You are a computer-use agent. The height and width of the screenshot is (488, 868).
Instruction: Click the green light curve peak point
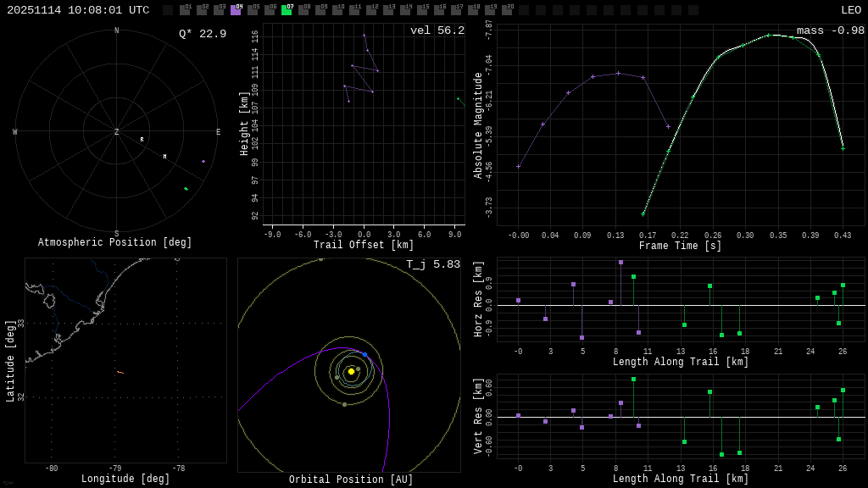click(769, 35)
